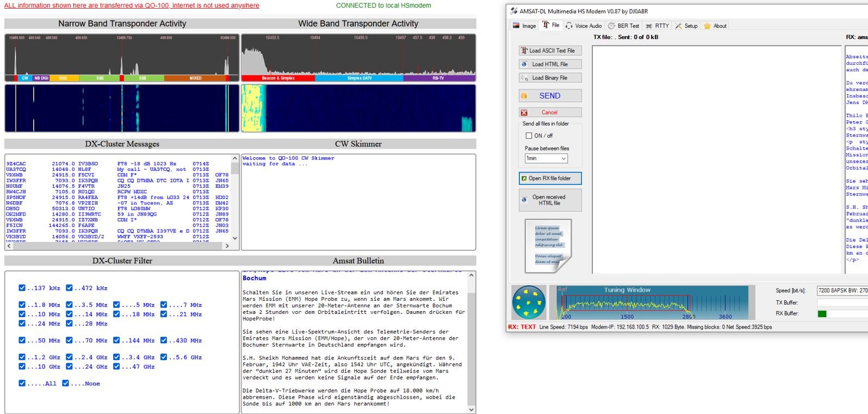Click the RX Buffer progress bar

click(842, 313)
